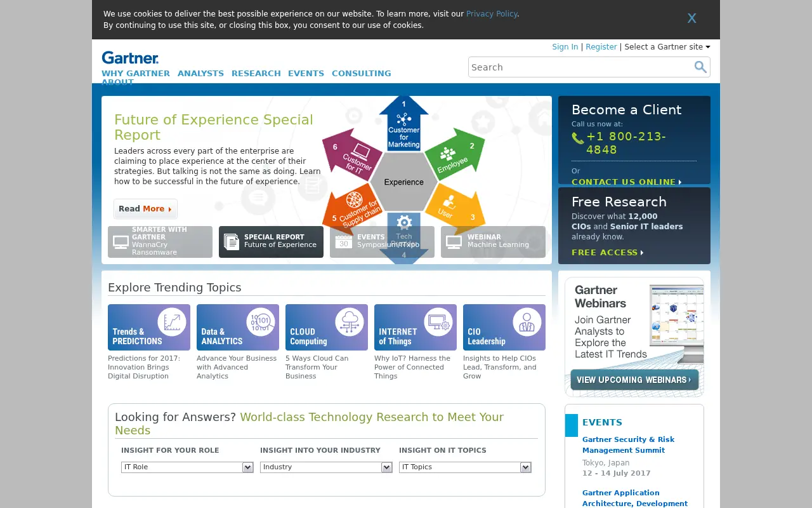
Task: Click the monitor icon in WannaCry tab
Action: [121, 242]
